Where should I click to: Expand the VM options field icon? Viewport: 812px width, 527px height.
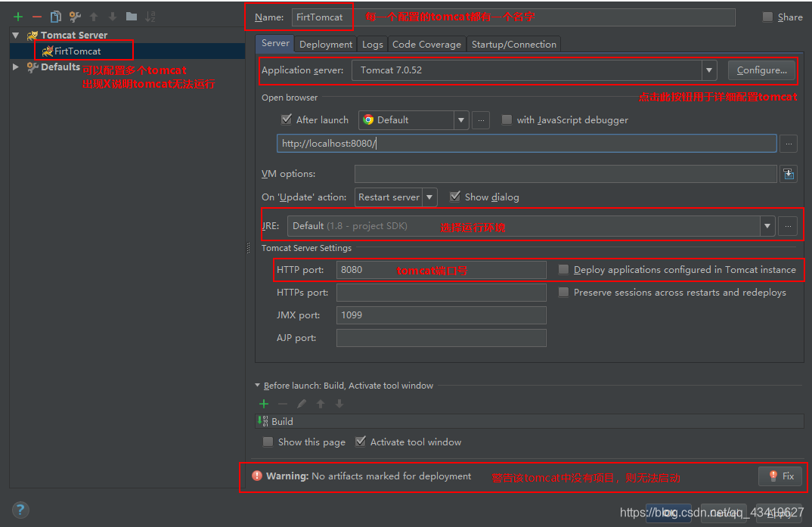788,174
